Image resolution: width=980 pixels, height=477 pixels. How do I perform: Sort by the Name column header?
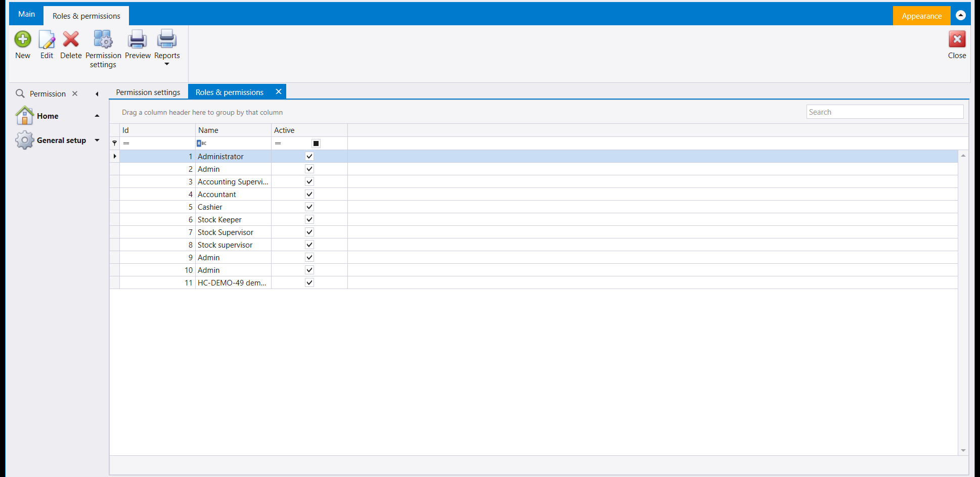[x=234, y=130]
